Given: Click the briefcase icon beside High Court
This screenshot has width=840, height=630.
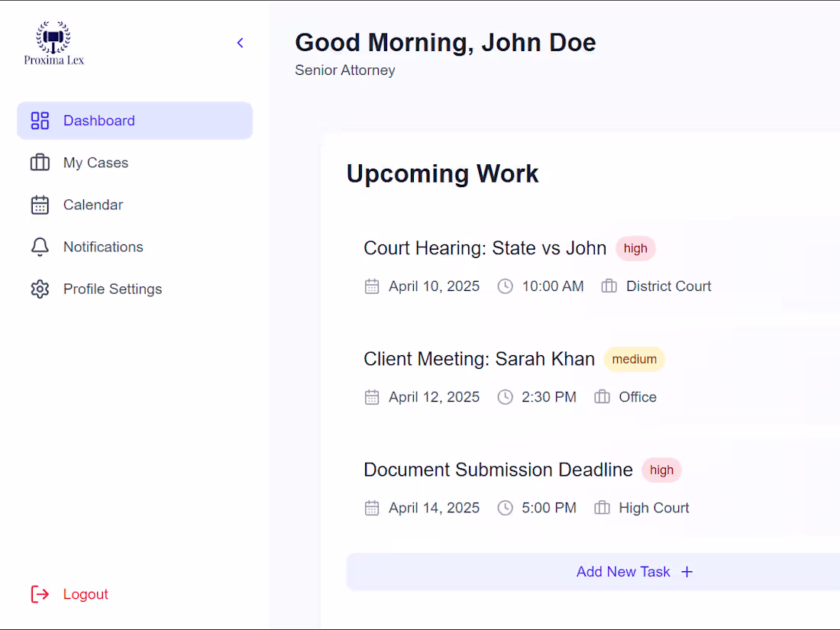Looking at the screenshot, I should (x=603, y=508).
